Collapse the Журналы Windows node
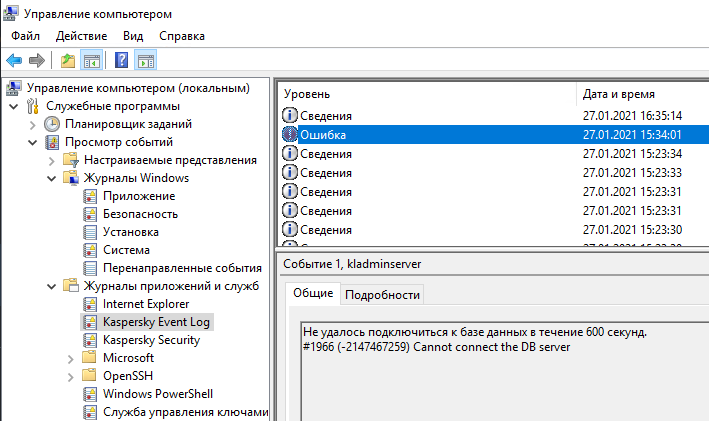This screenshot has width=709, height=421. coord(52,179)
